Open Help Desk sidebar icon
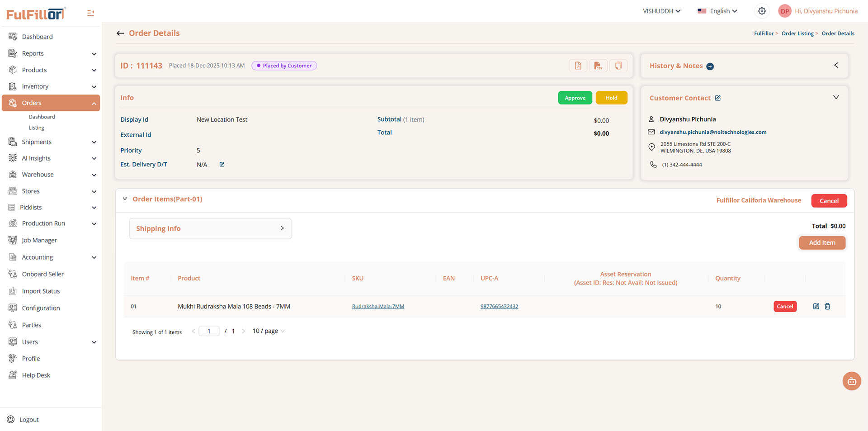868x431 pixels. tap(13, 375)
